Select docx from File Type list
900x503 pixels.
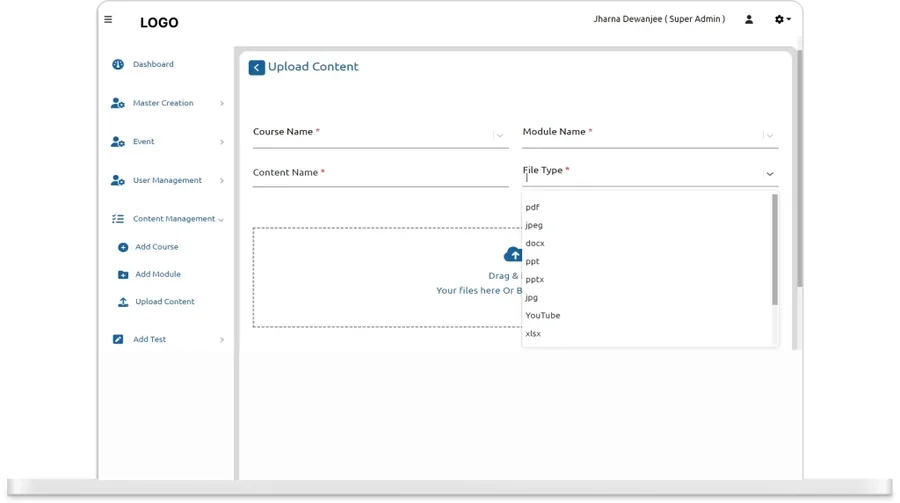tap(649, 243)
